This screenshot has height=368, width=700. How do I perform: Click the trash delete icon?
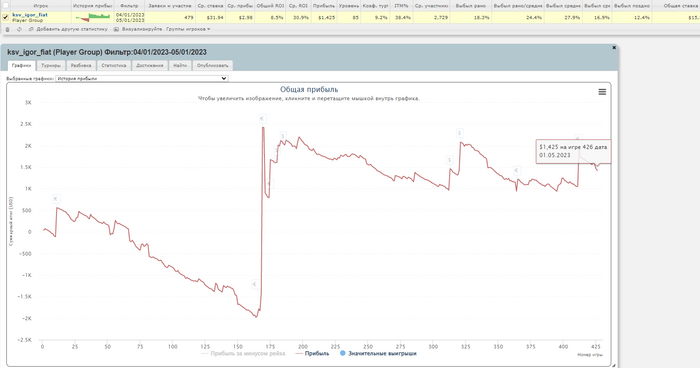click(x=8, y=29)
